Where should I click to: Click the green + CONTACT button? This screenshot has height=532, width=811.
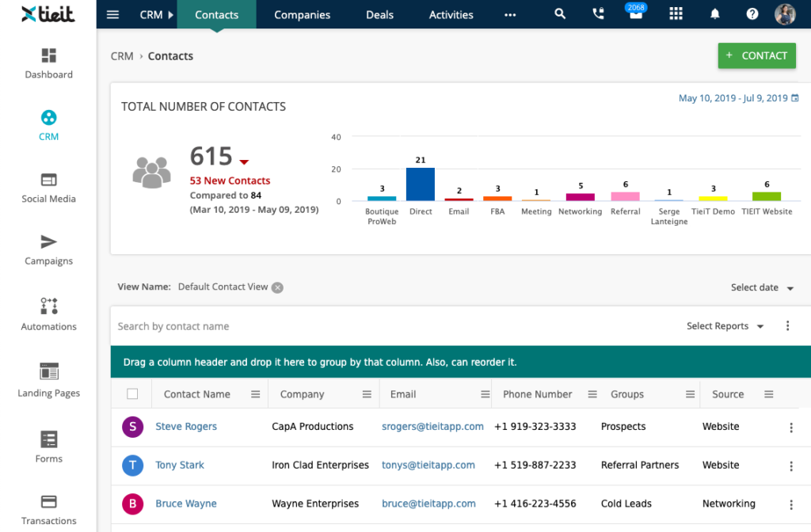(756, 56)
